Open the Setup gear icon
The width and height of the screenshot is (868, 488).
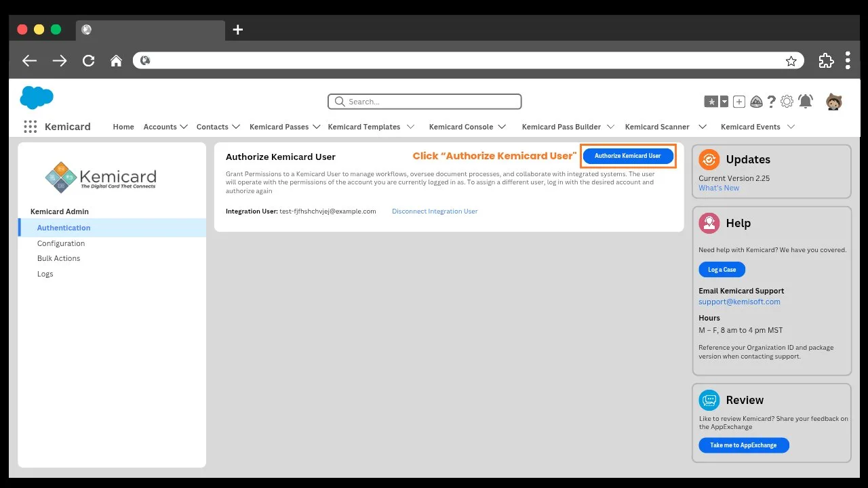point(787,102)
